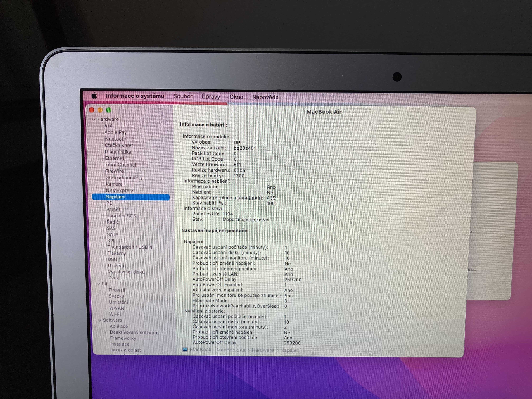Screen dimensions: 532x399
Task: Open the Úpravy menu
Action: point(211,96)
